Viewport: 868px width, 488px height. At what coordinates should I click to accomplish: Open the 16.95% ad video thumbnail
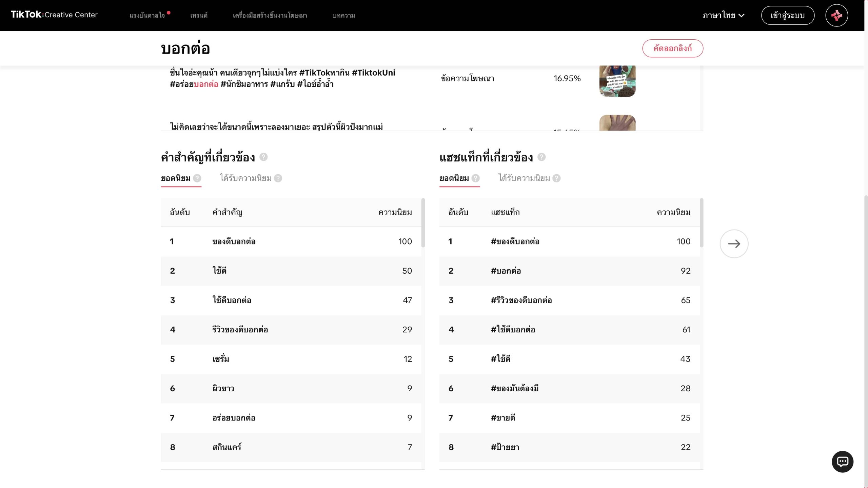(617, 81)
